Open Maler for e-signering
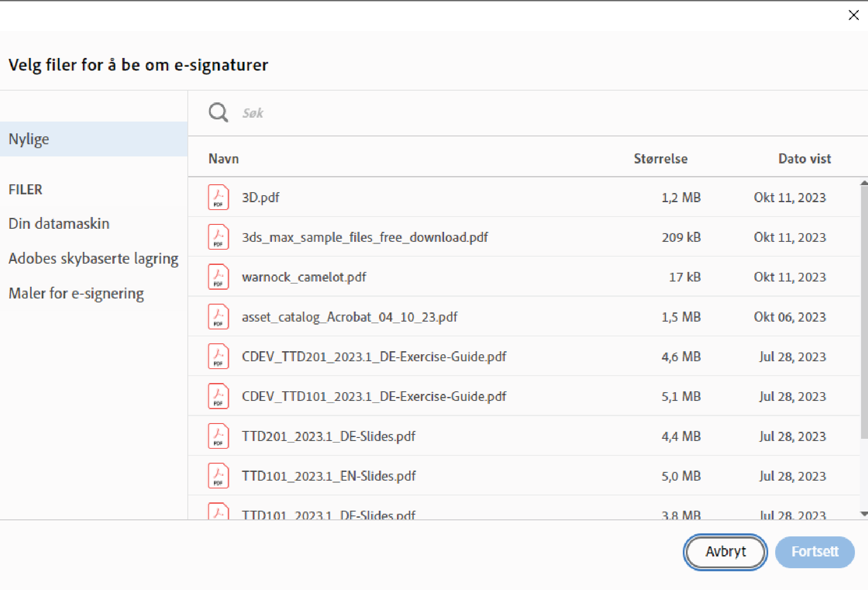This screenshot has width=868, height=590. click(76, 293)
